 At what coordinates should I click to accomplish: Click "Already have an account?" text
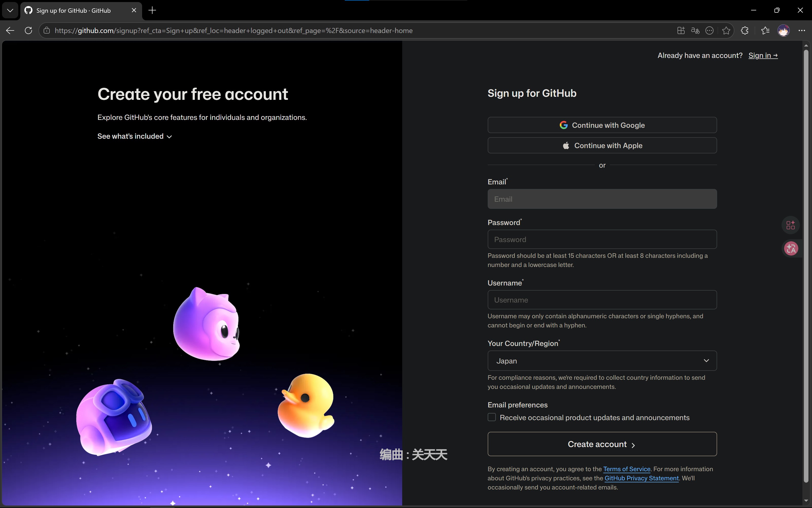coord(700,55)
